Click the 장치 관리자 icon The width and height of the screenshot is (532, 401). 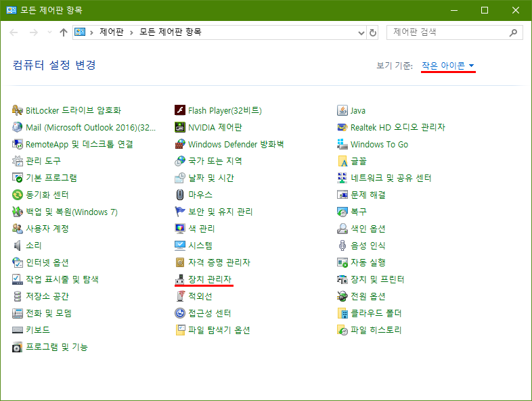tap(180, 279)
